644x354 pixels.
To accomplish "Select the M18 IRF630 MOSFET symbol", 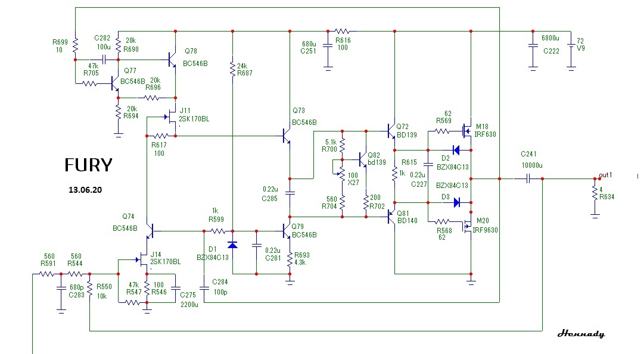I will (466, 131).
